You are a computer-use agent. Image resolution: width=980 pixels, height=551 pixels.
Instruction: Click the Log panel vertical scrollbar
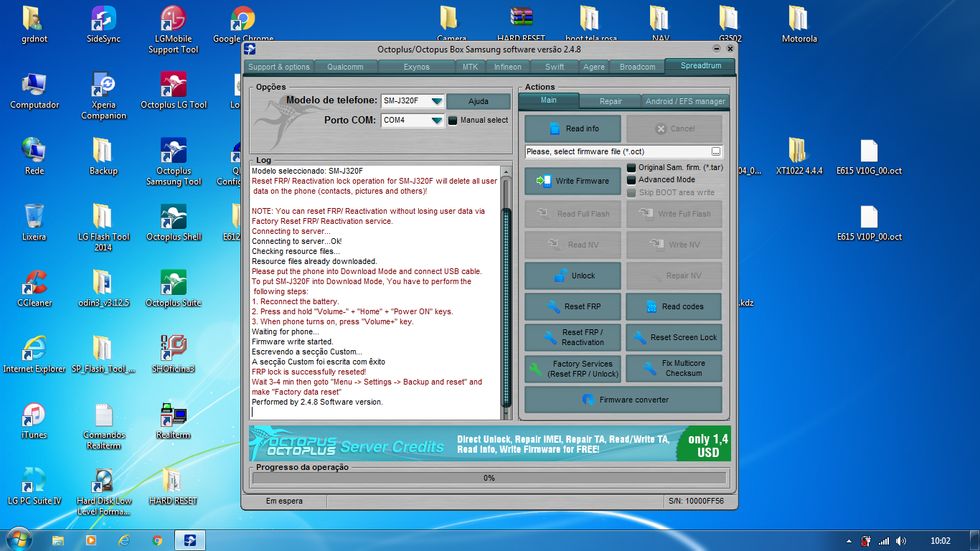tap(506, 293)
